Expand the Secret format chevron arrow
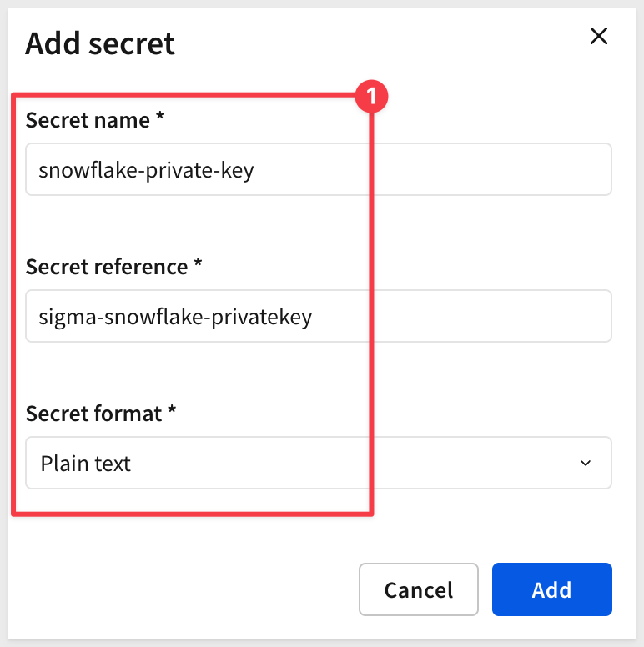The height and width of the screenshot is (647, 644). (586, 463)
